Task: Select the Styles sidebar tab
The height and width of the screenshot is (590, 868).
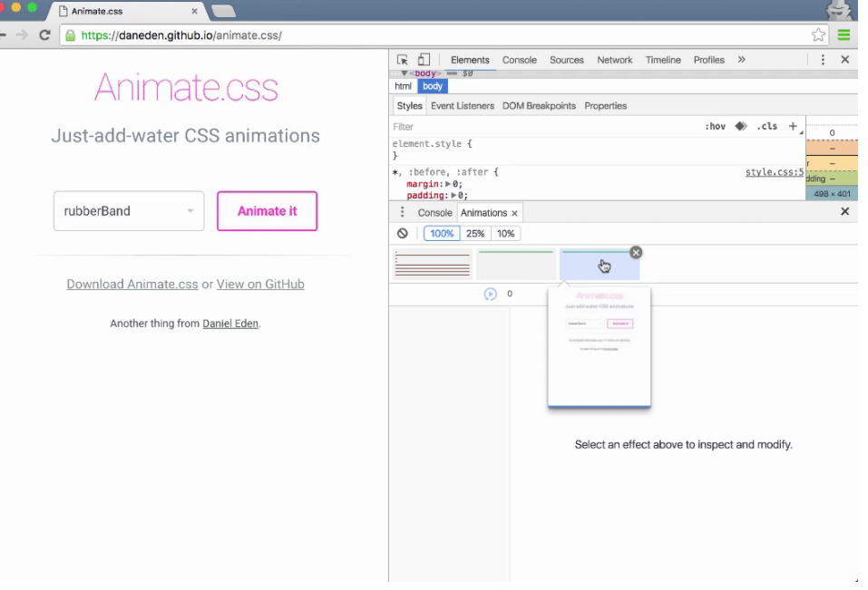Action: tap(410, 106)
